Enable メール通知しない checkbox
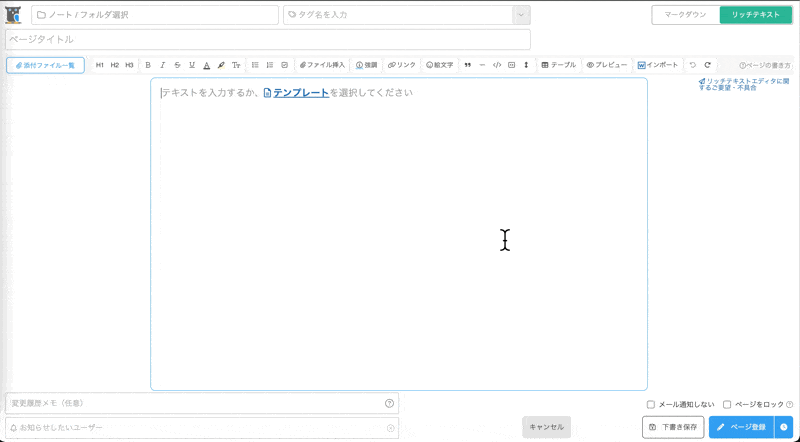The width and height of the screenshot is (800, 442). click(x=651, y=405)
